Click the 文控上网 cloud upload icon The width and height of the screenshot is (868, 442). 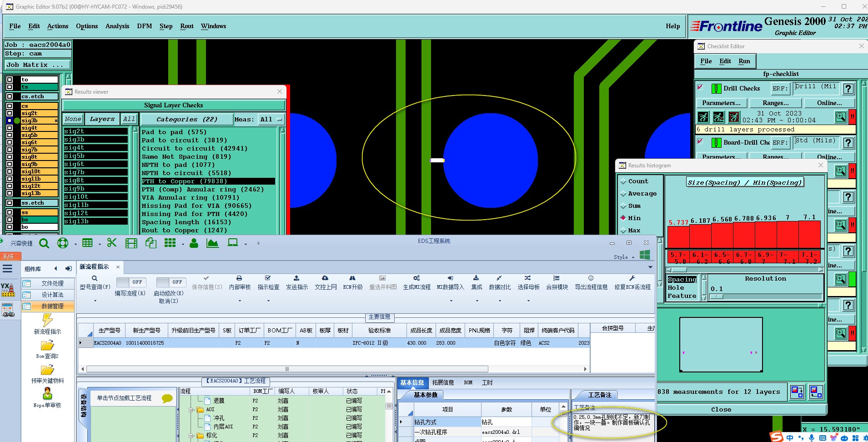pyautogui.click(x=325, y=278)
